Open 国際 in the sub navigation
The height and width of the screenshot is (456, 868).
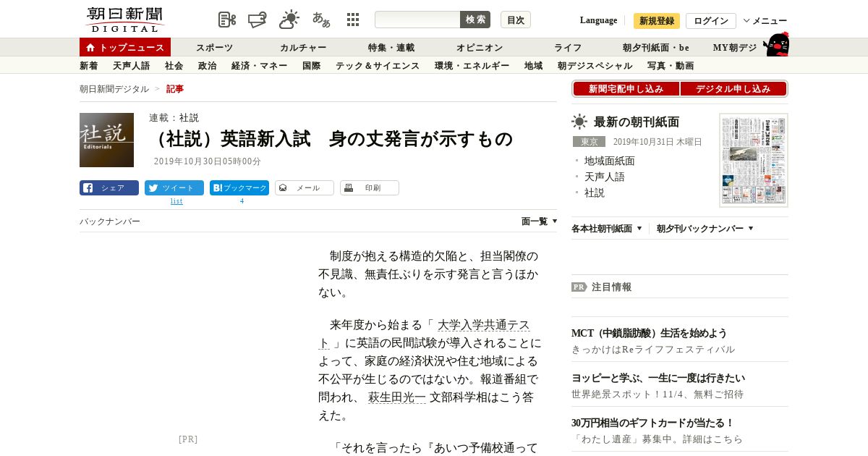[312, 66]
